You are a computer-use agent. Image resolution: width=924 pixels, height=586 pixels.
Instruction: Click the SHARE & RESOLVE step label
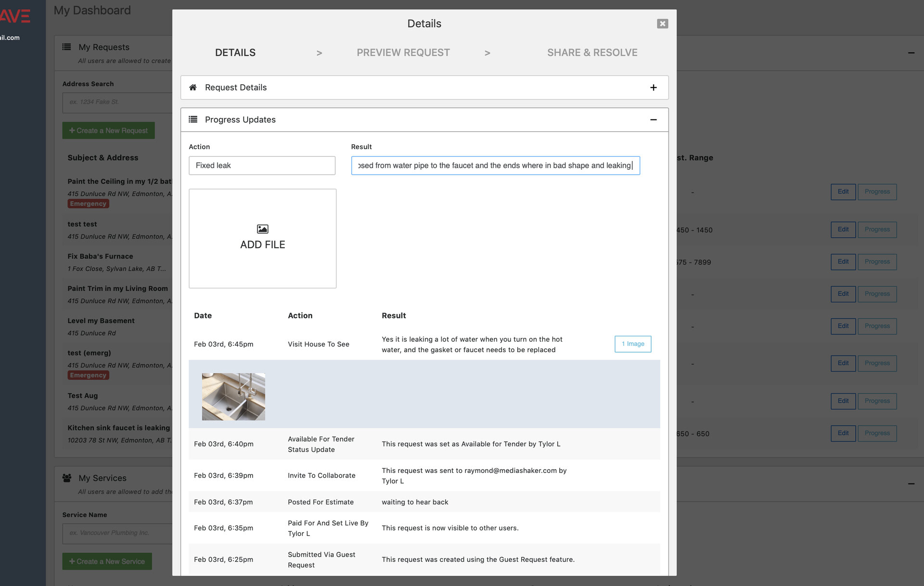[x=592, y=52]
